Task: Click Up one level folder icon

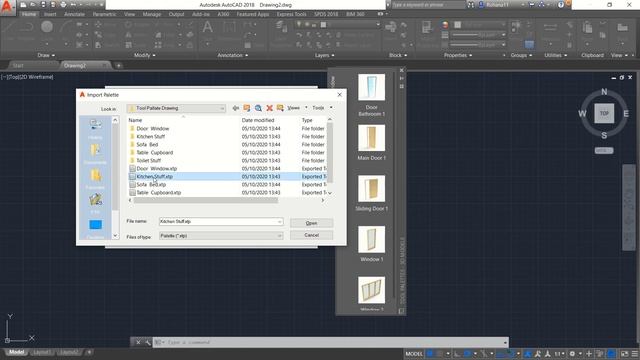Action: (247, 108)
